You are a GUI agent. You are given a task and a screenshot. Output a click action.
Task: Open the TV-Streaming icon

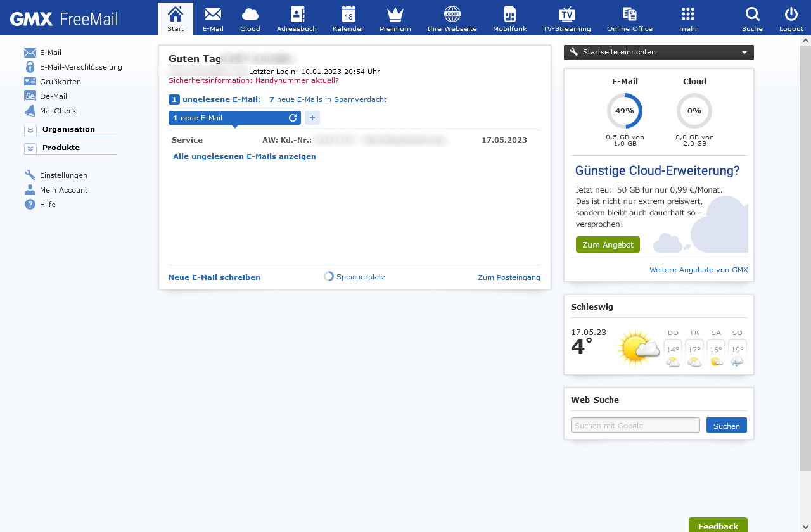(x=566, y=19)
